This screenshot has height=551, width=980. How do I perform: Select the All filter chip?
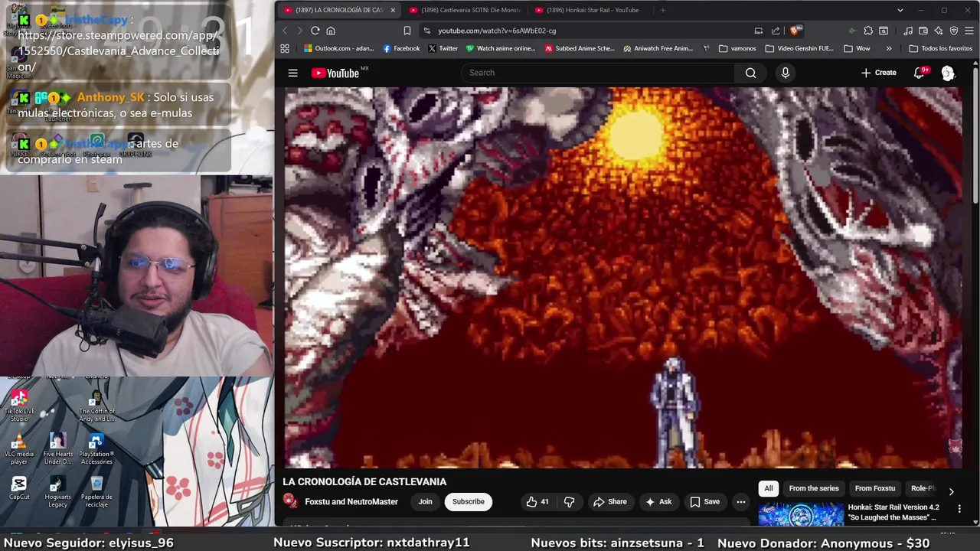(x=769, y=488)
